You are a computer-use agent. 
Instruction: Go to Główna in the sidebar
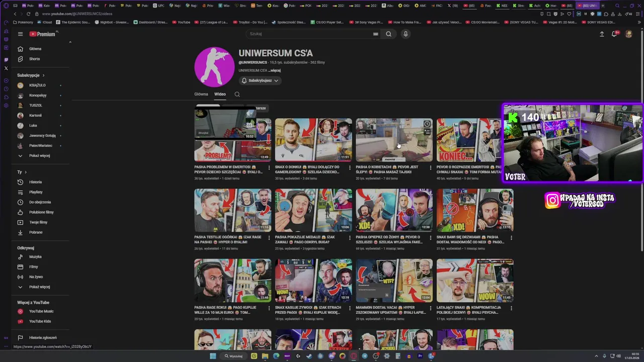coord(35,49)
